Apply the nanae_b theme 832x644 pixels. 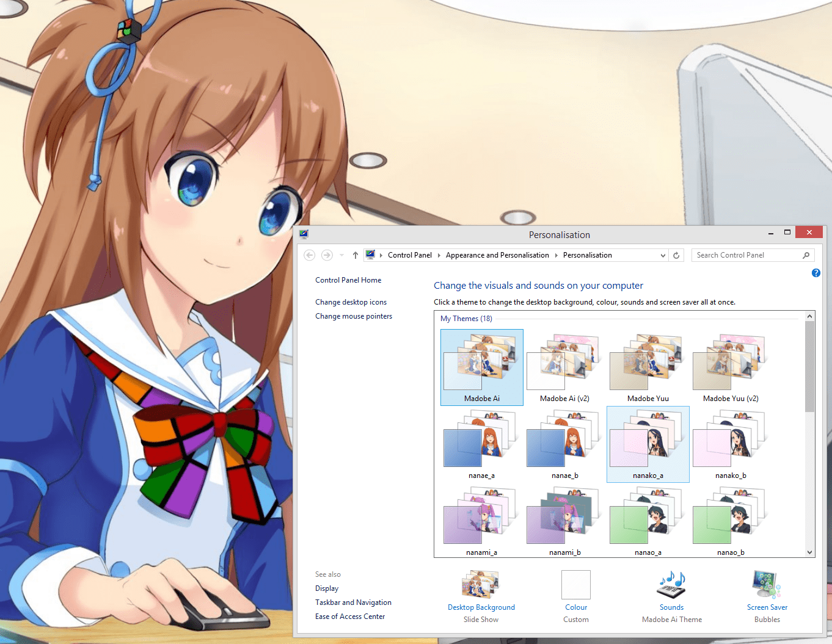click(565, 444)
